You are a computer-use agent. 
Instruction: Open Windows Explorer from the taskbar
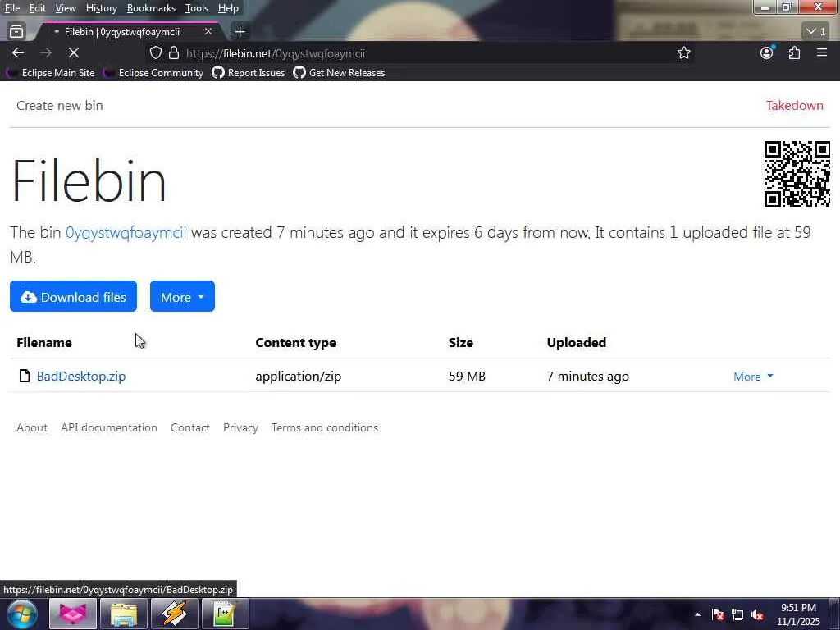pyautogui.click(x=124, y=614)
